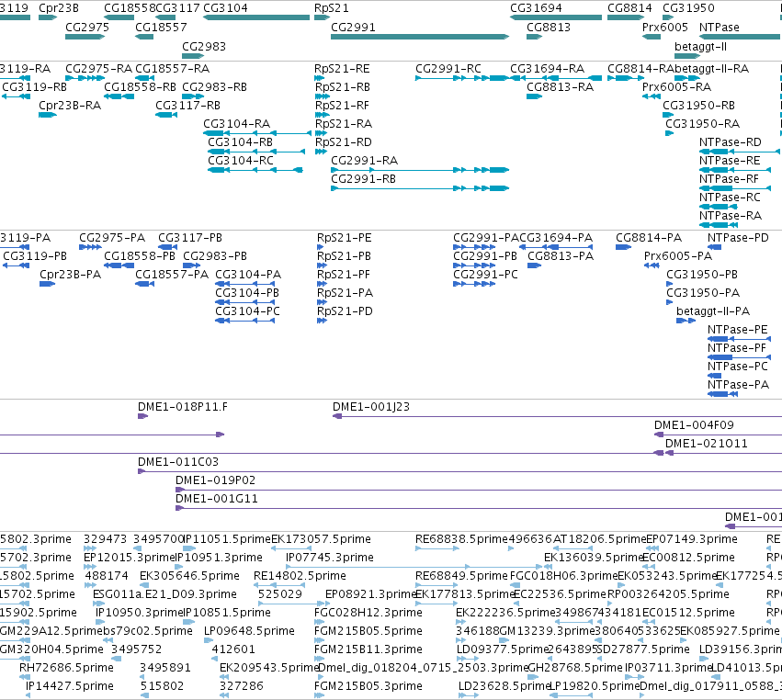Select polypeptide NTPase-PA

[722, 394]
